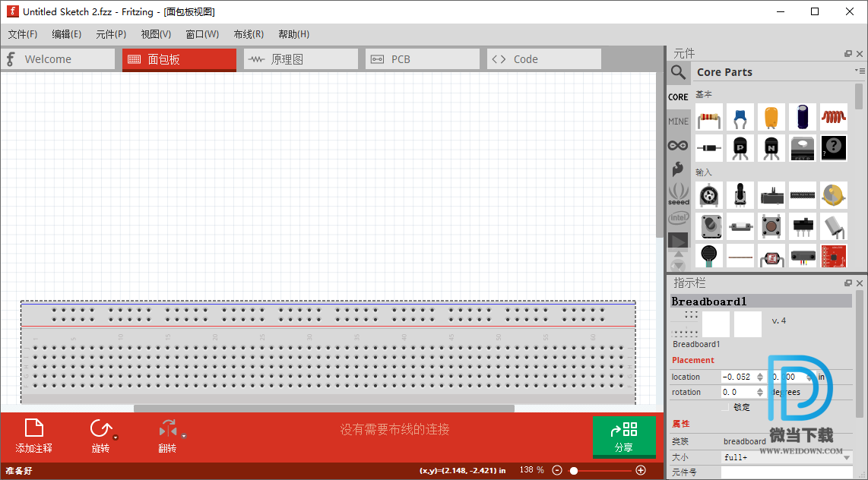
Task: Click the location X value field
Action: (738, 377)
